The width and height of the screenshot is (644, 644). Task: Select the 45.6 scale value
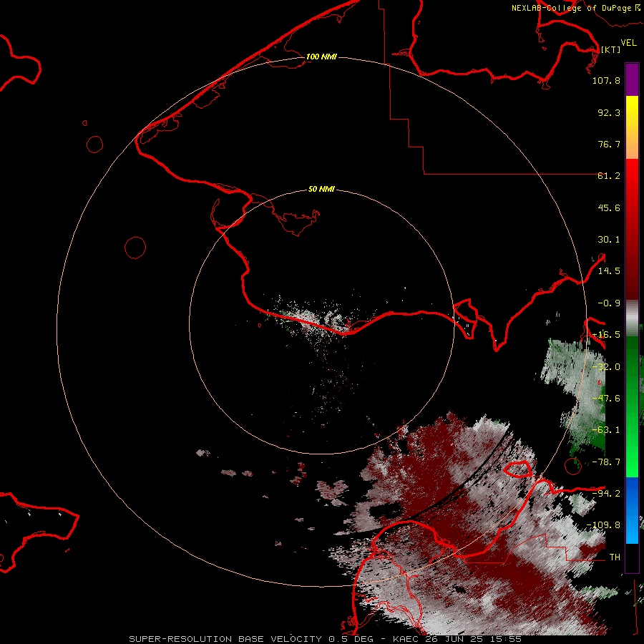click(609, 208)
